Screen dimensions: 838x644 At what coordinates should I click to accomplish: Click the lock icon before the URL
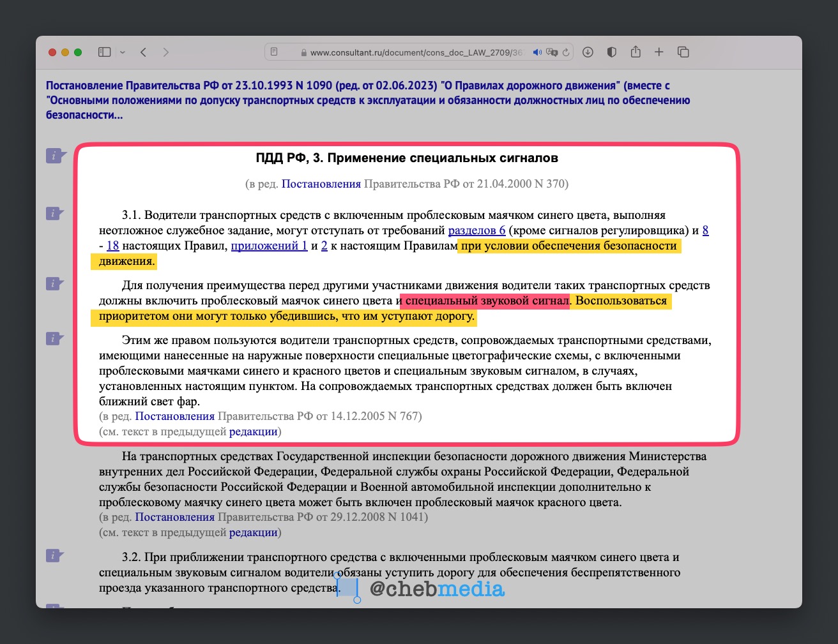coord(303,53)
